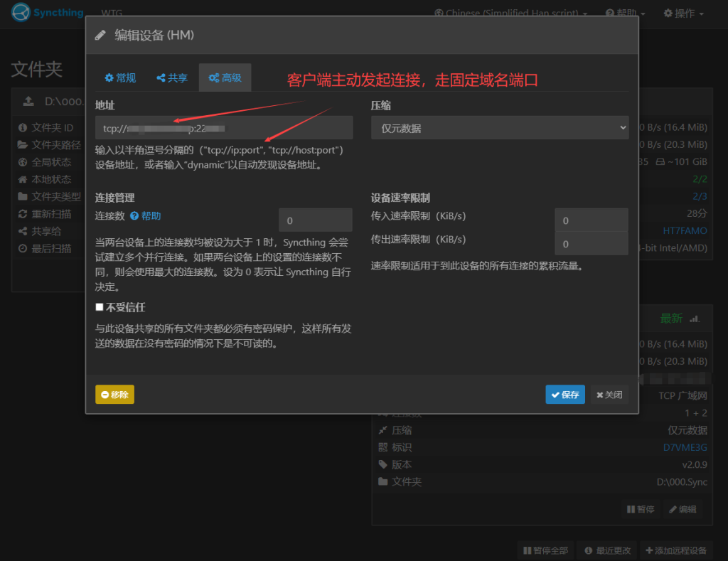Open the 操作 actions menu
The image size is (728, 561).
click(x=683, y=14)
